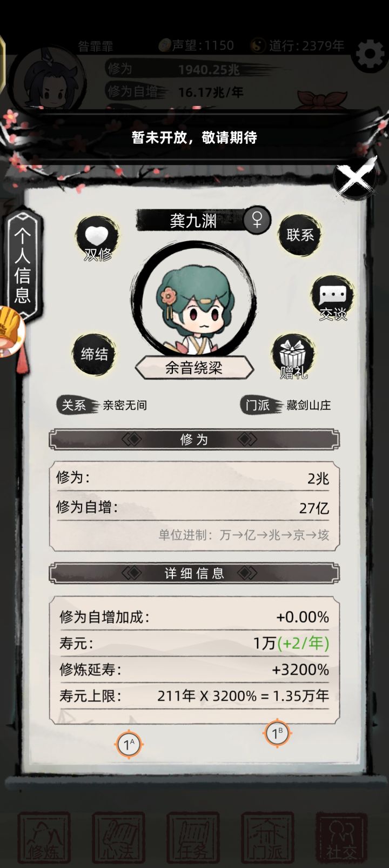Close the character info scroll
Screen dimensions: 389x868
(x=356, y=177)
